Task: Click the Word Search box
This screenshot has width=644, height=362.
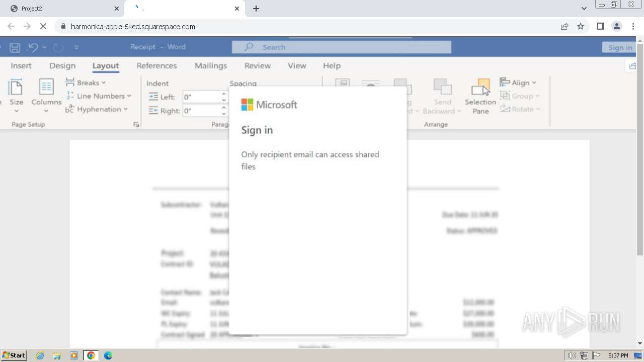Action: [342, 47]
